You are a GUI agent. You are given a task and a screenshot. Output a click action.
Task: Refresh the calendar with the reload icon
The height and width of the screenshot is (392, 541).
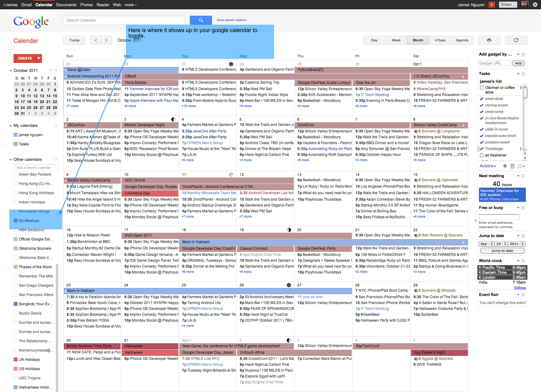click(516, 40)
